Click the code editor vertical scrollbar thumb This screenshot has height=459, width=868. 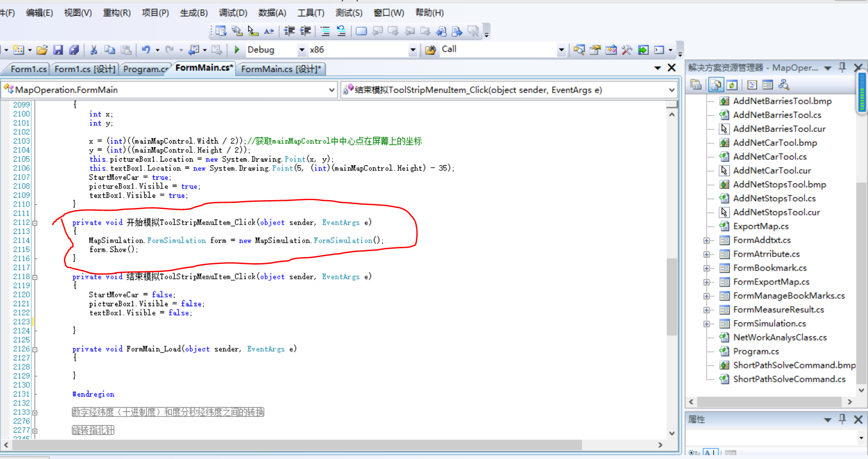672,297
